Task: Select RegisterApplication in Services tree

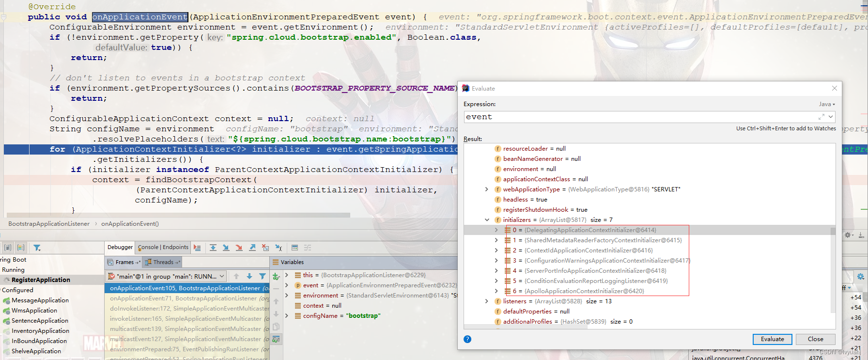Action: [41, 280]
